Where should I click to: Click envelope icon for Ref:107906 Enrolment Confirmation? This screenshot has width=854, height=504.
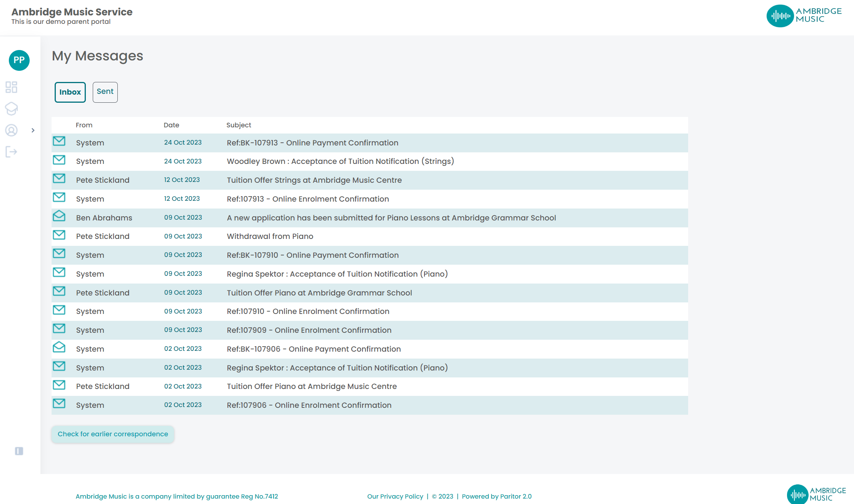tap(59, 404)
